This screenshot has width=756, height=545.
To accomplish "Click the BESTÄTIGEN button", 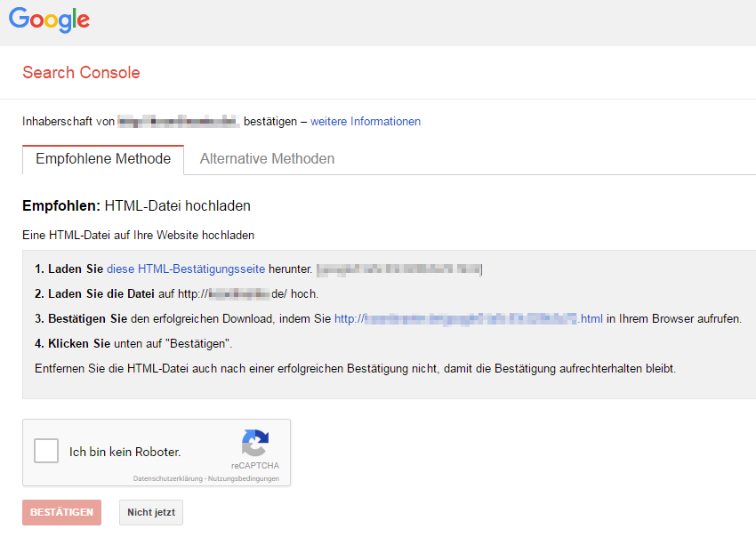I will click(61, 512).
